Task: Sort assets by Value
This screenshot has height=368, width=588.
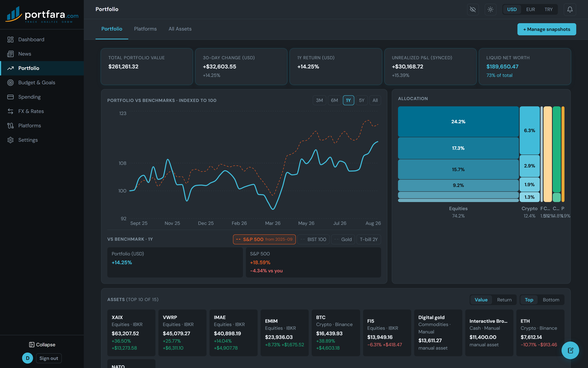Action: [481, 300]
